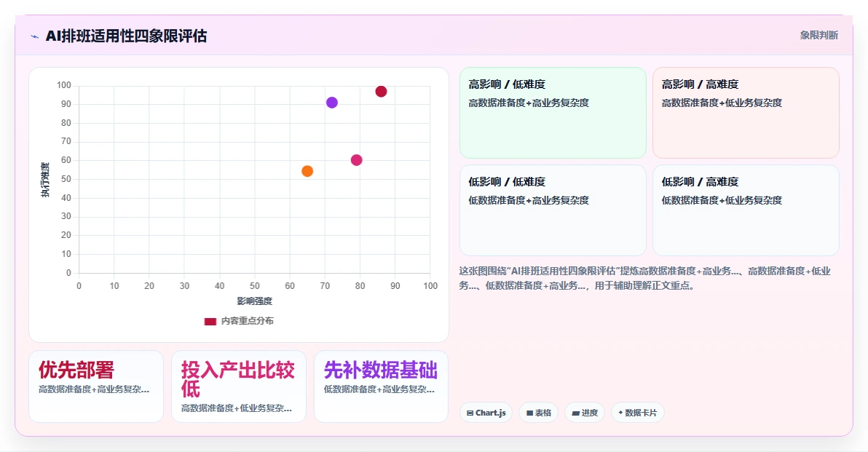Click the 投入产出比较低 summary card
868x452 pixels.
(239, 386)
